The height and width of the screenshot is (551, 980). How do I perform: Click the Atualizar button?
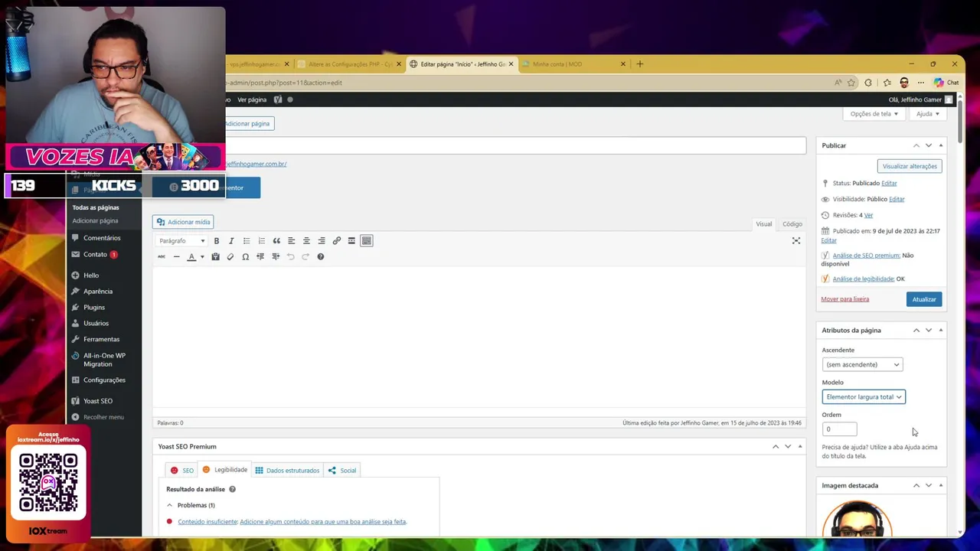click(x=924, y=299)
